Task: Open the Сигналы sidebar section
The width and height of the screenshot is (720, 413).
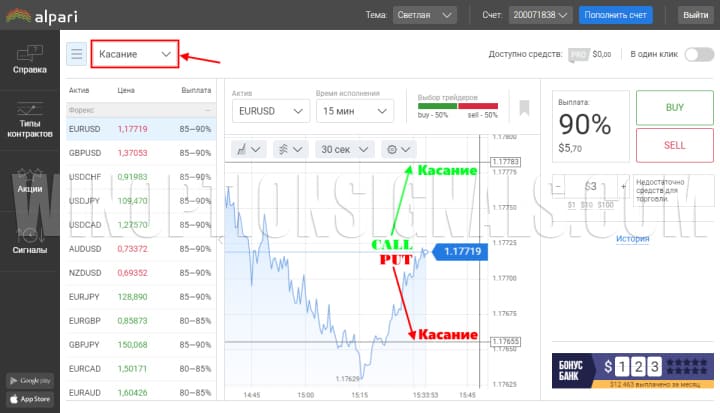Action: 29,241
